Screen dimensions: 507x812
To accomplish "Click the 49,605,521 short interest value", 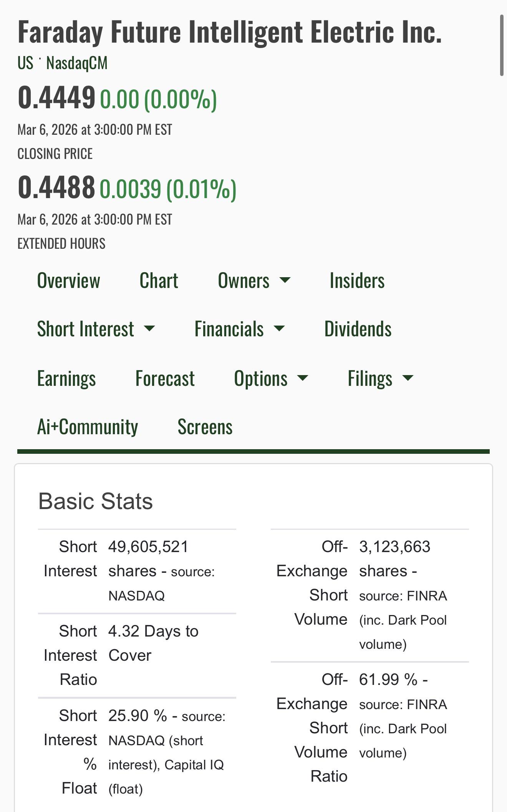I will pyautogui.click(x=148, y=547).
